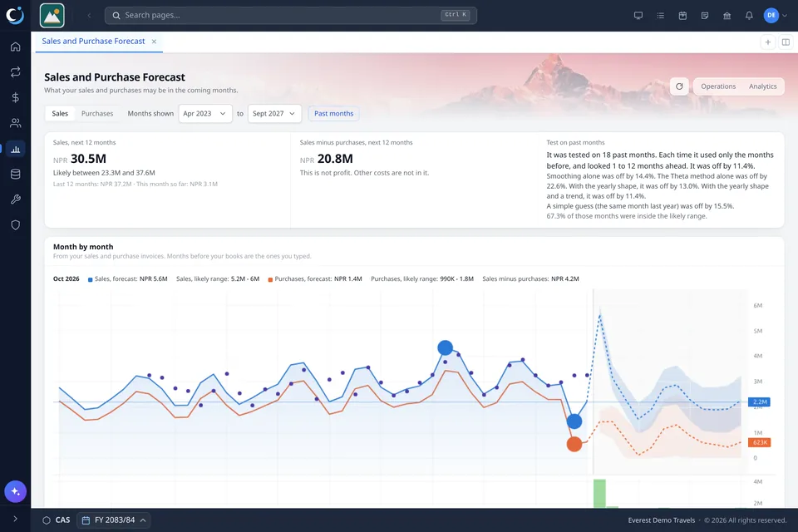
Task: Click the Search pages input field
Action: [x=291, y=15]
